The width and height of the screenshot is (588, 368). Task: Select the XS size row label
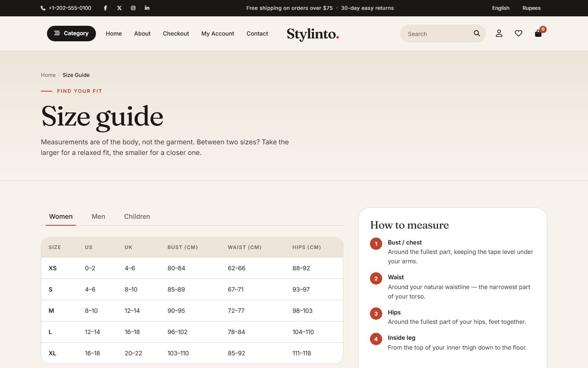53,268
